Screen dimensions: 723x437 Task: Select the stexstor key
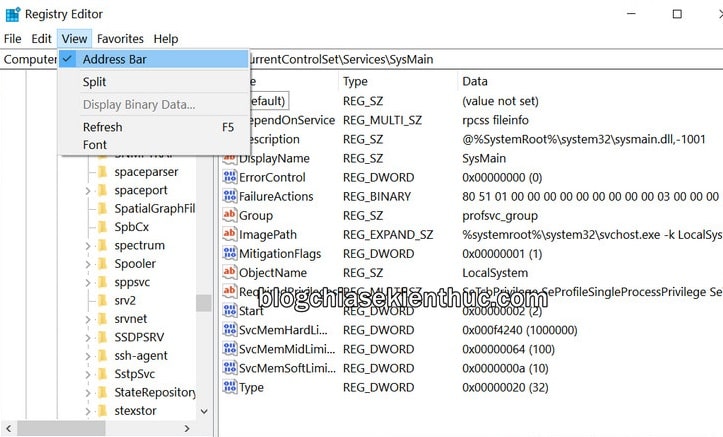click(136, 411)
